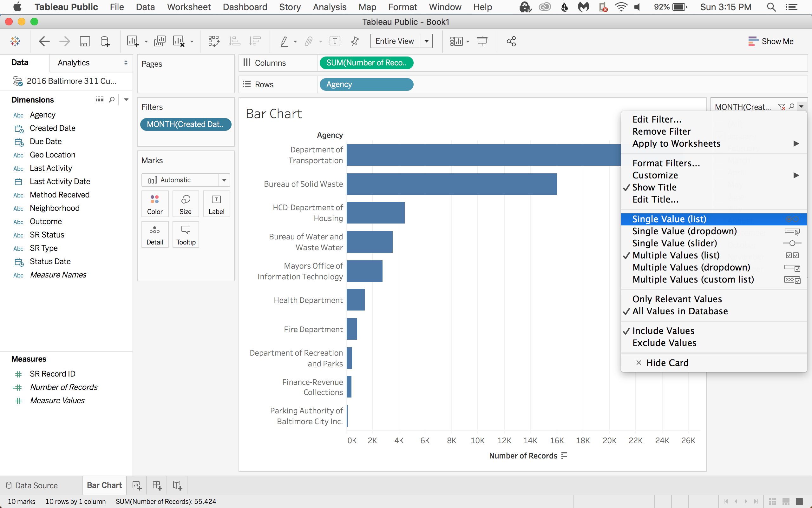Click the Redo forward arrow
The height and width of the screenshot is (508, 812).
[x=64, y=41]
